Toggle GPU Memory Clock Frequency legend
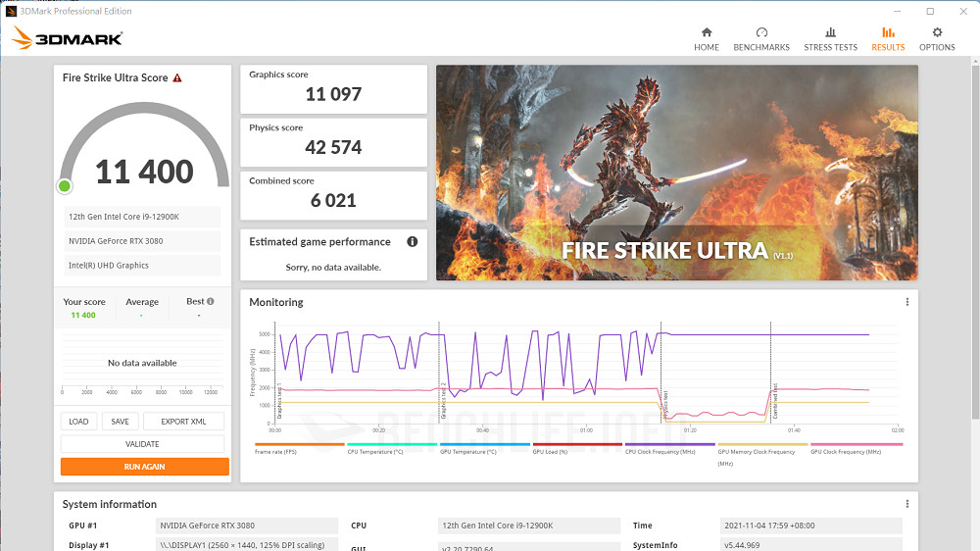The height and width of the screenshot is (551, 980). (762, 454)
